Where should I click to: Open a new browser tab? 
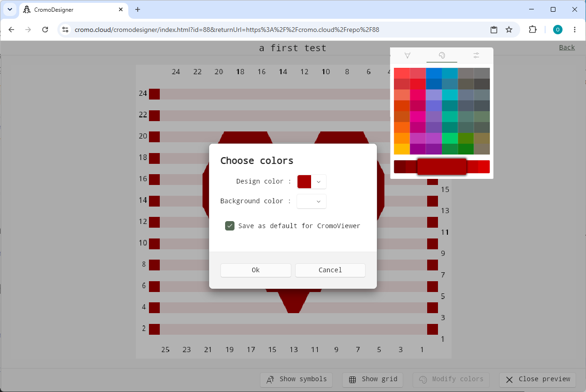138,9
